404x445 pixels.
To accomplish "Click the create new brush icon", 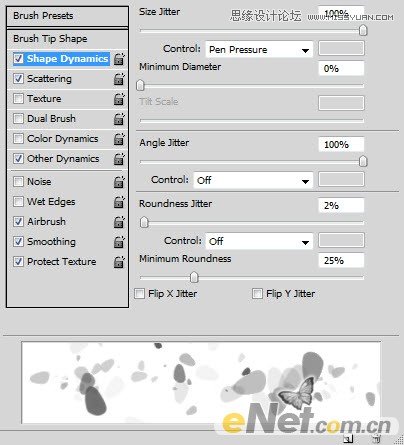I will pyautogui.click(x=348, y=439).
